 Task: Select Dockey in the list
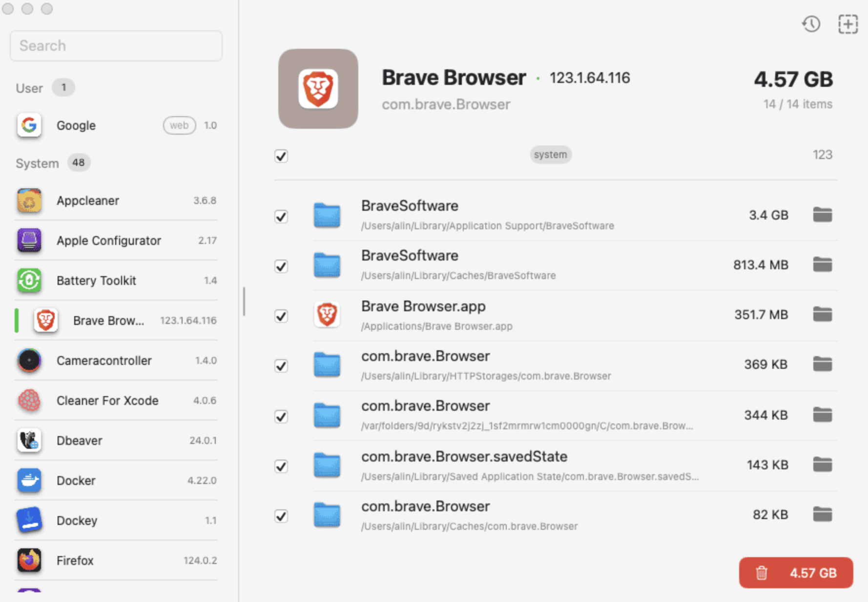pyautogui.click(x=116, y=521)
